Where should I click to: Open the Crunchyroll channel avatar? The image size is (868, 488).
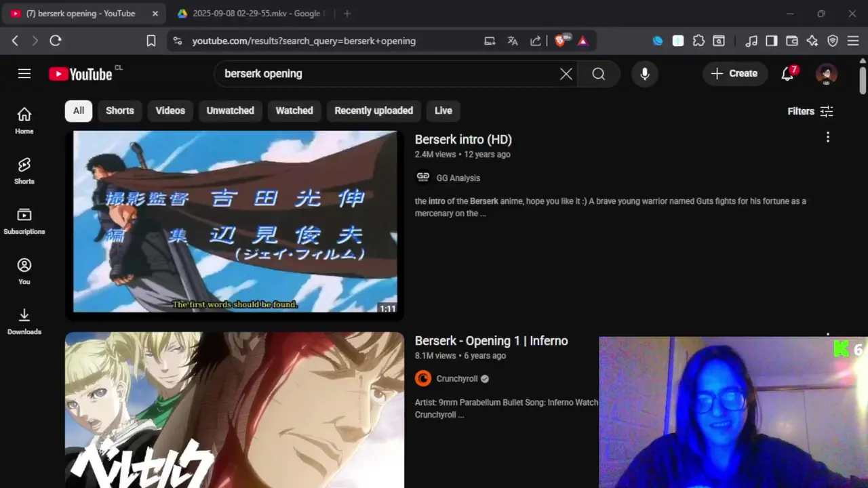point(423,378)
